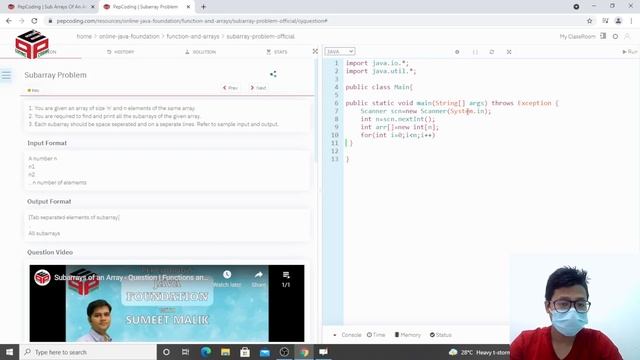Close the question panel with cross arrows
The image size is (640, 360).
pyautogui.click(x=315, y=51)
